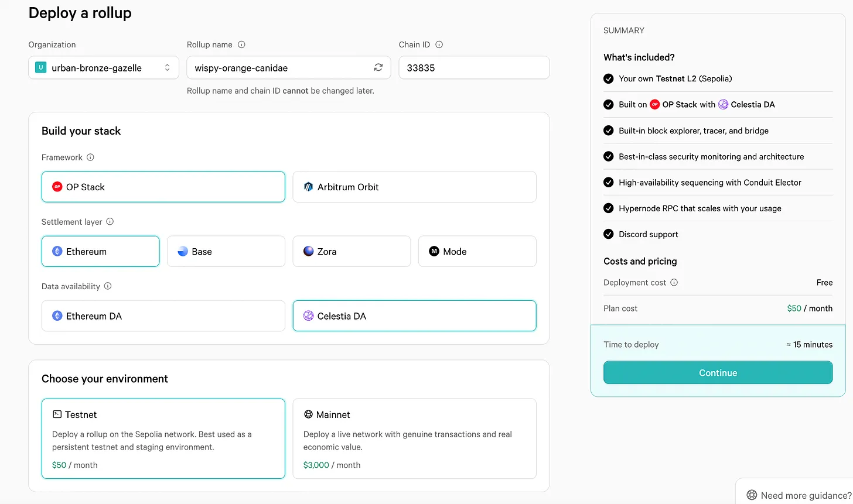The image size is (853, 504).
Task: Click the Plan cost $50 / month value
Action: [810, 308]
